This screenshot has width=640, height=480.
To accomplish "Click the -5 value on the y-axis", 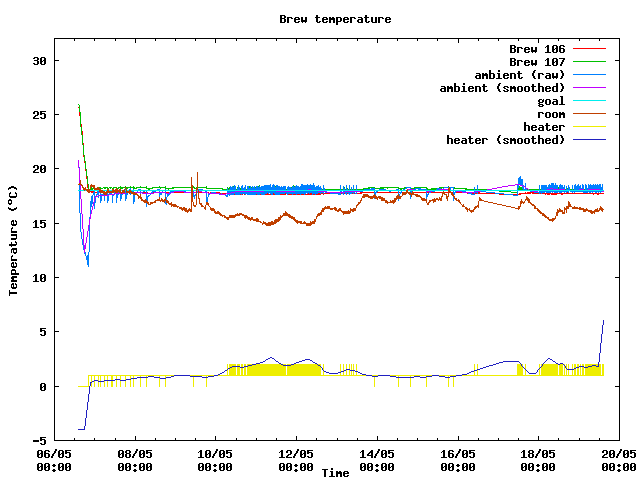I will coord(40,441).
